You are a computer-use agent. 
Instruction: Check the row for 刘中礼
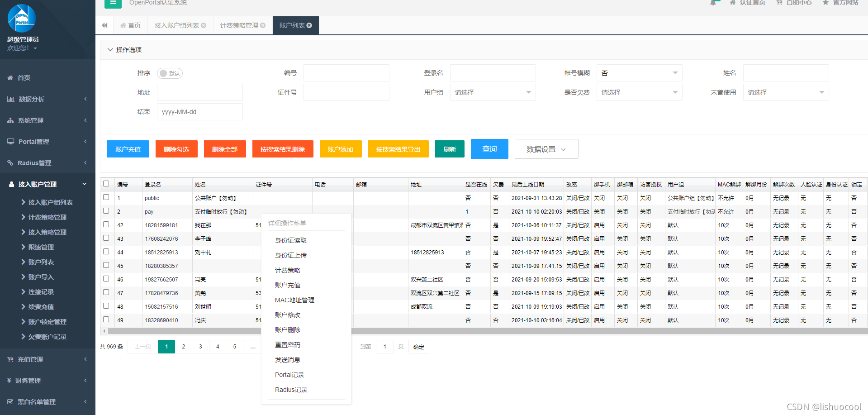106,252
